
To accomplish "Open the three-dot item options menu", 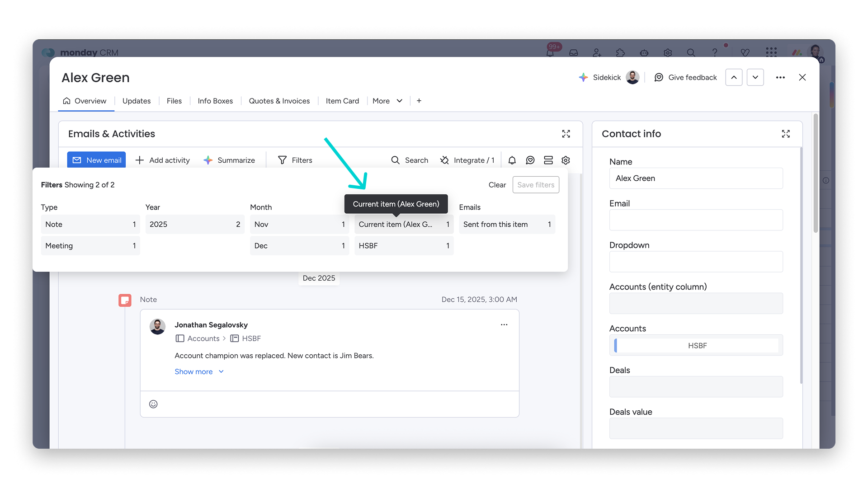I will pos(780,77).
